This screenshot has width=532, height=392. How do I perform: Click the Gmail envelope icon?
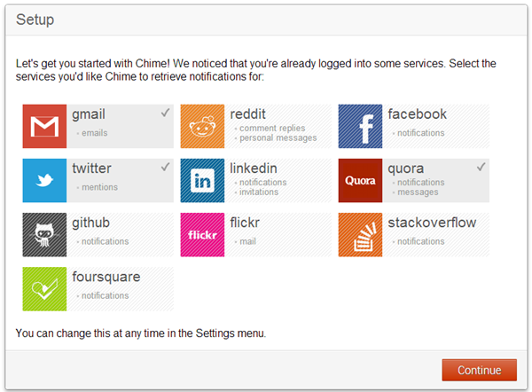(45, 126)
